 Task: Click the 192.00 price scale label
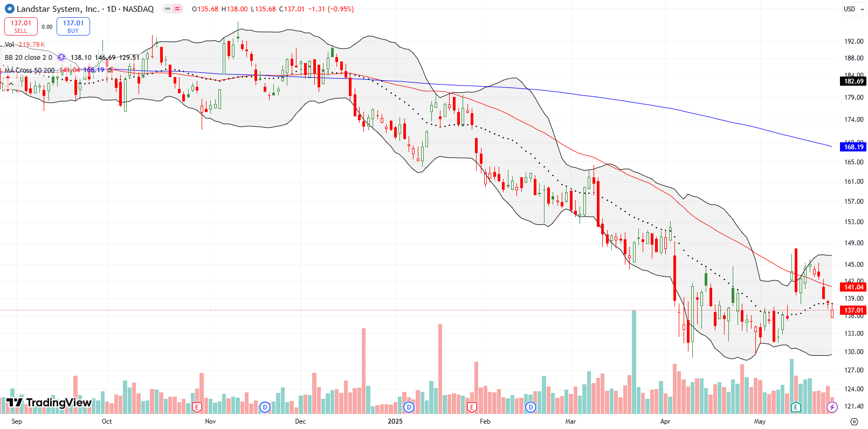[854, 41]
